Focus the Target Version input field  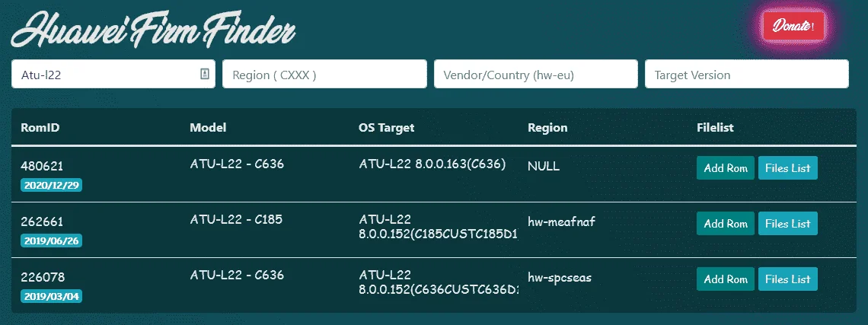747,74
